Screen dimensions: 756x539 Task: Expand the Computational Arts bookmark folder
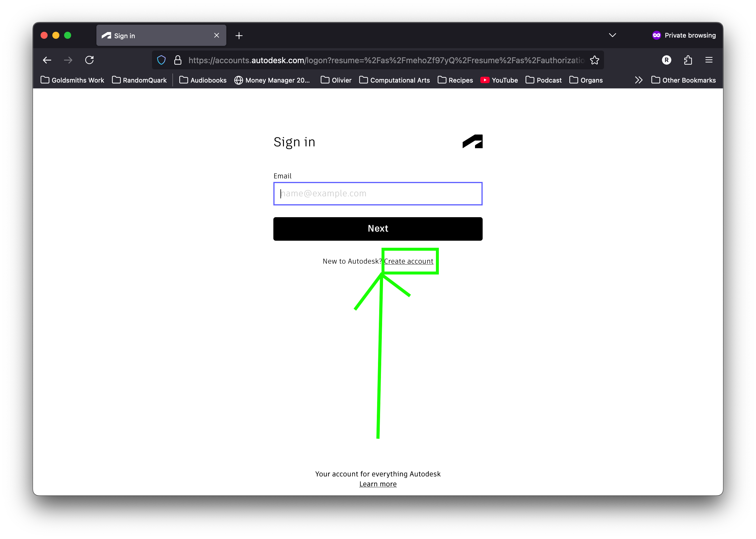(x=394, y=80)
